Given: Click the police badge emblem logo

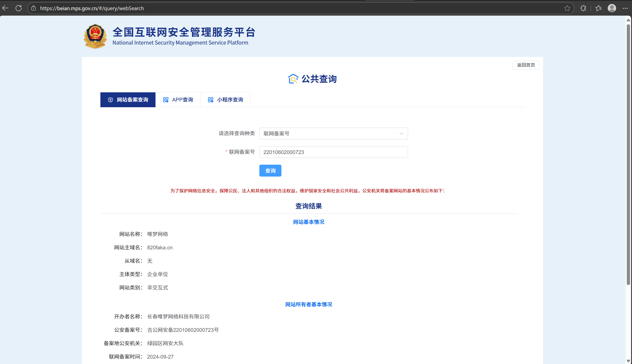Looking at the screenshot, I should [95, 36].
